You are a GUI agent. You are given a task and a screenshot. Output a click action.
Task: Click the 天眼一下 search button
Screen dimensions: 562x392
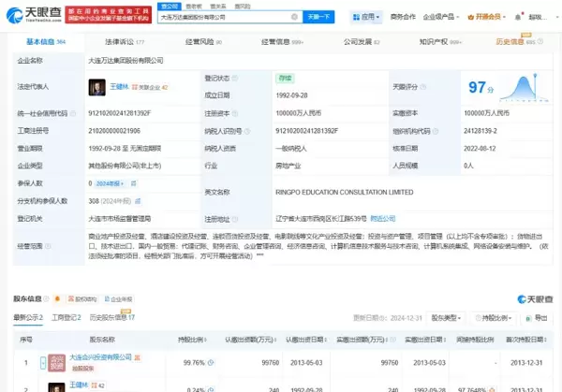point(318,17)
